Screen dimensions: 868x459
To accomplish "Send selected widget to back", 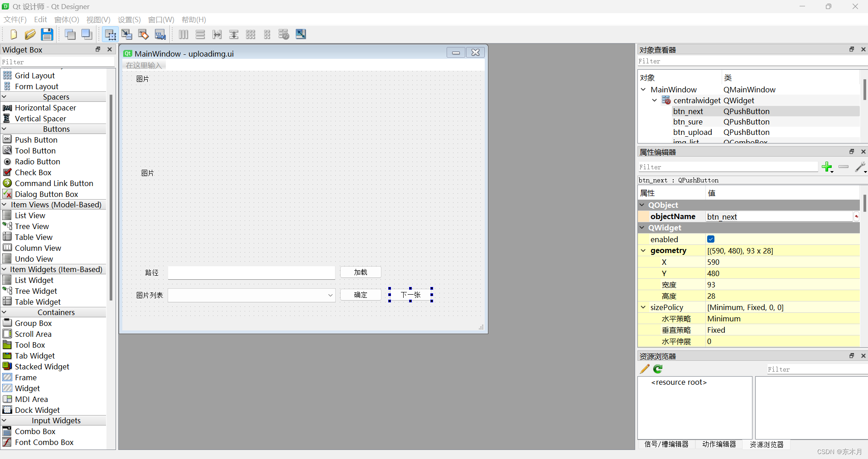I will pos(70,34).
